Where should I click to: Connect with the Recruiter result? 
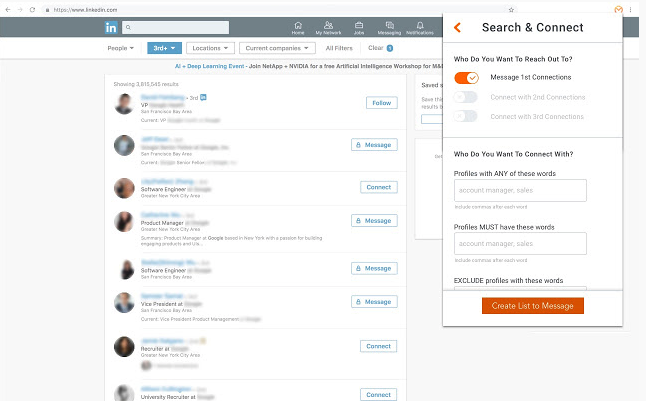379,346
